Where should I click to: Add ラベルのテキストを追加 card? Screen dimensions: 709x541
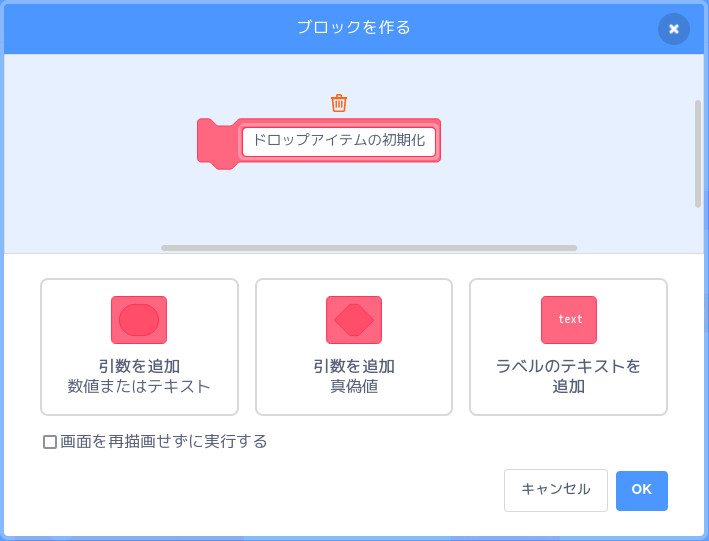tap(568, 347)
